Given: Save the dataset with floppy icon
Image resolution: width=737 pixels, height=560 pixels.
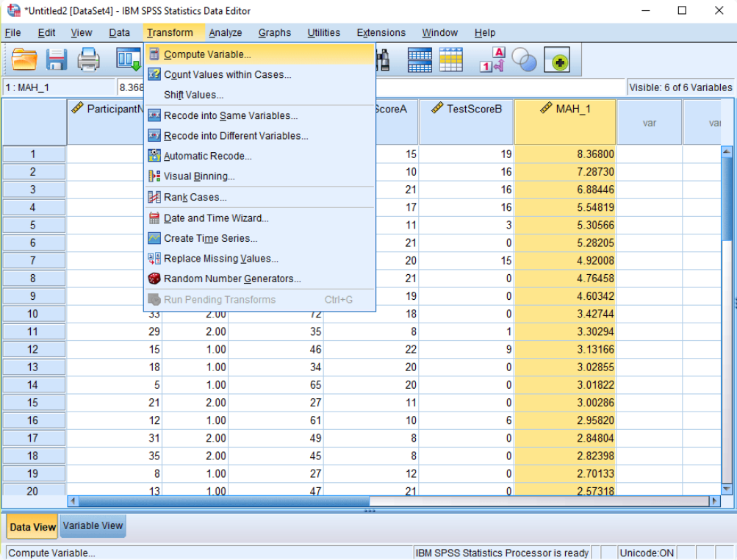Looking at the screenshot, I should pyautogui.click(x=57, y=60).
